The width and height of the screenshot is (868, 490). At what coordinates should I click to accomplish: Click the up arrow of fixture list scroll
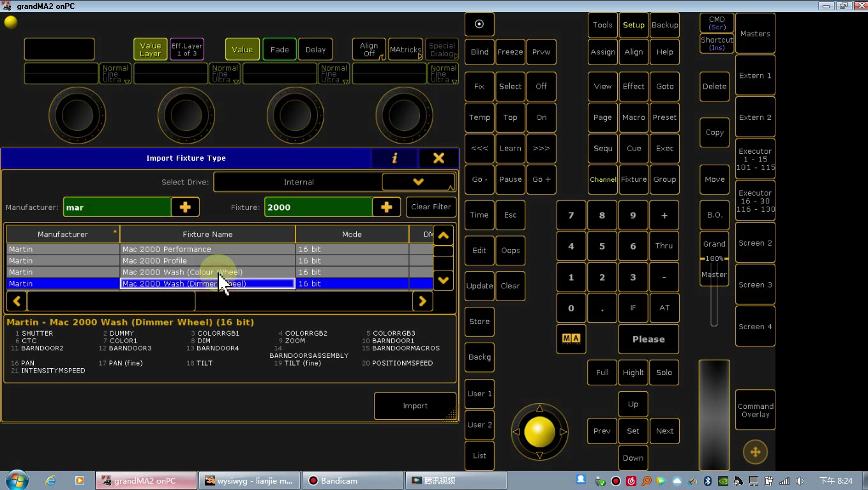[x=443, y=235]
